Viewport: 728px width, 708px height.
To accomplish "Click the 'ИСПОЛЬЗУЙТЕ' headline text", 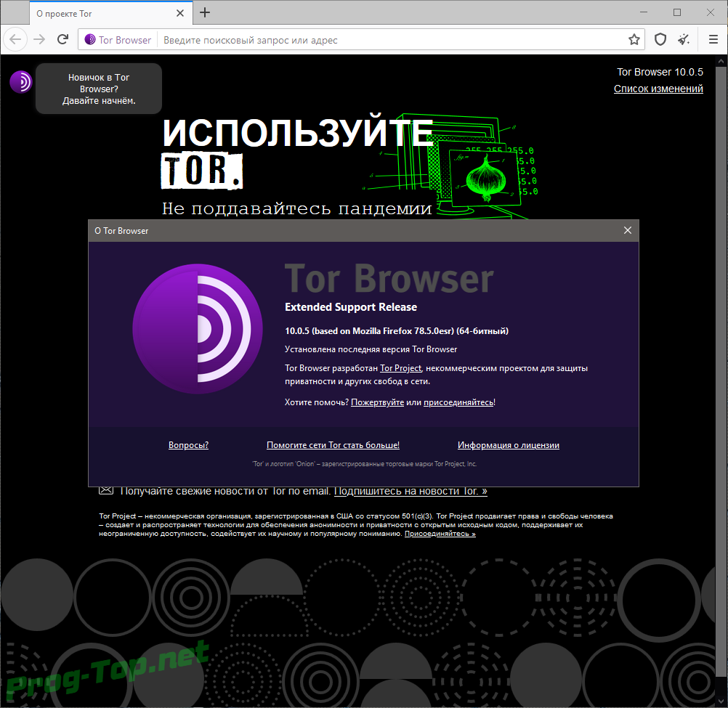I will pos(298,133).
